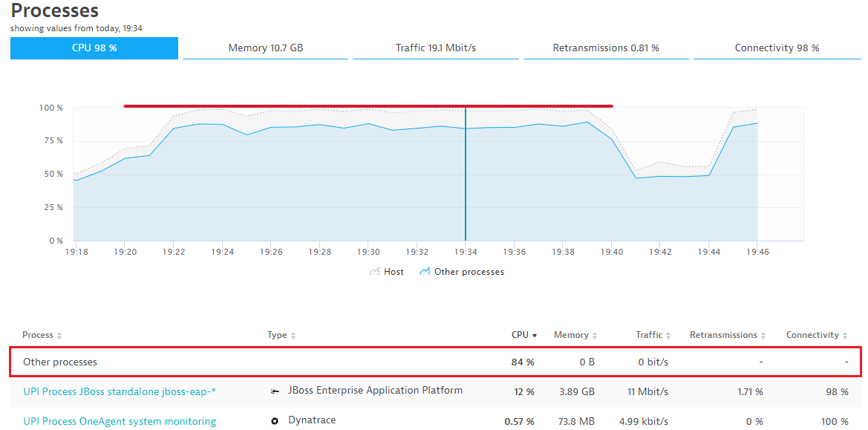
Task: Open Retransmissions 0.81 % tab
Action: [x=606, y=48]
